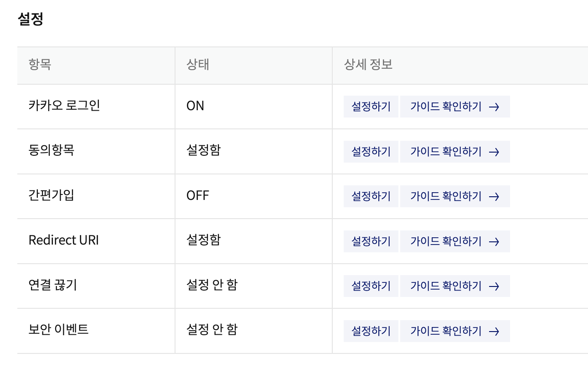
Task: Open guide link for 동의항목
Action: 454,152
